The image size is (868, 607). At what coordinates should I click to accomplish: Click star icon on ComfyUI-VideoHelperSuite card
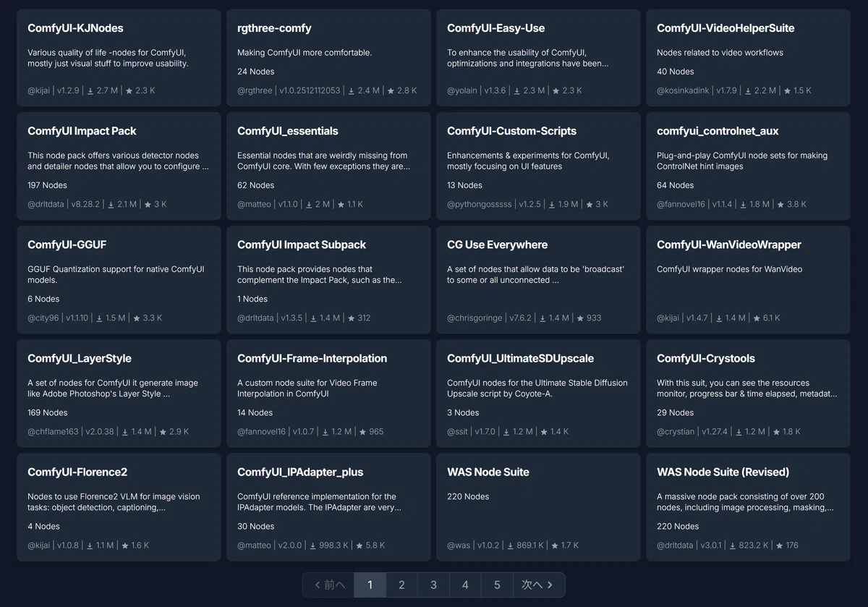[786, 91]
